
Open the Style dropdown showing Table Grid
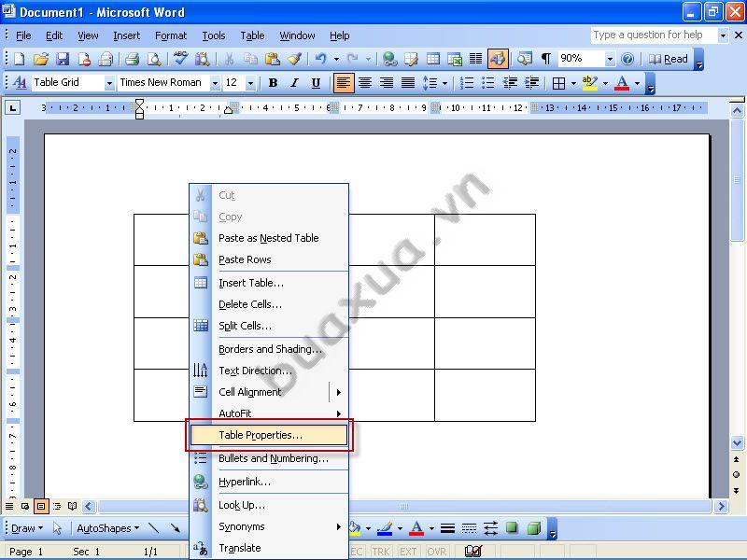109,83
